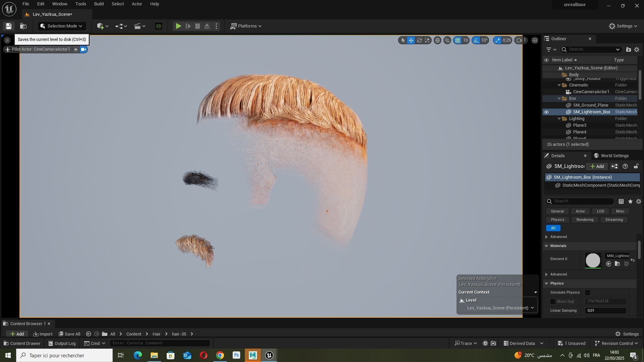Switch to the World Settings tab
The image size is (644, 362).
pos(611,156)
